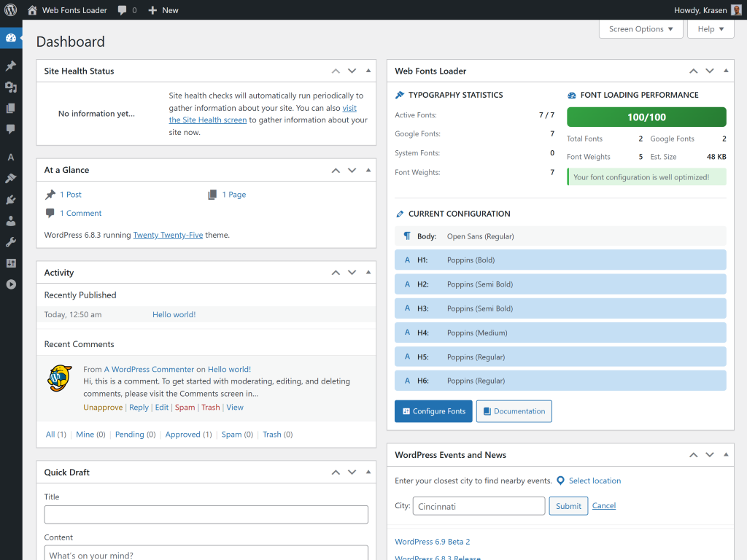Screen dimensions: 747x560
Task: Click the Quick Draft Content textarea
Action: coord(206,553)
